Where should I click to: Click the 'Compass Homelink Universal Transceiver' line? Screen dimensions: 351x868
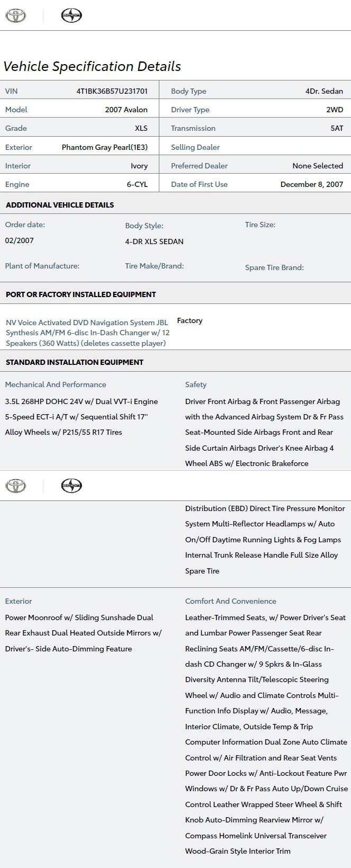[256, 836]
